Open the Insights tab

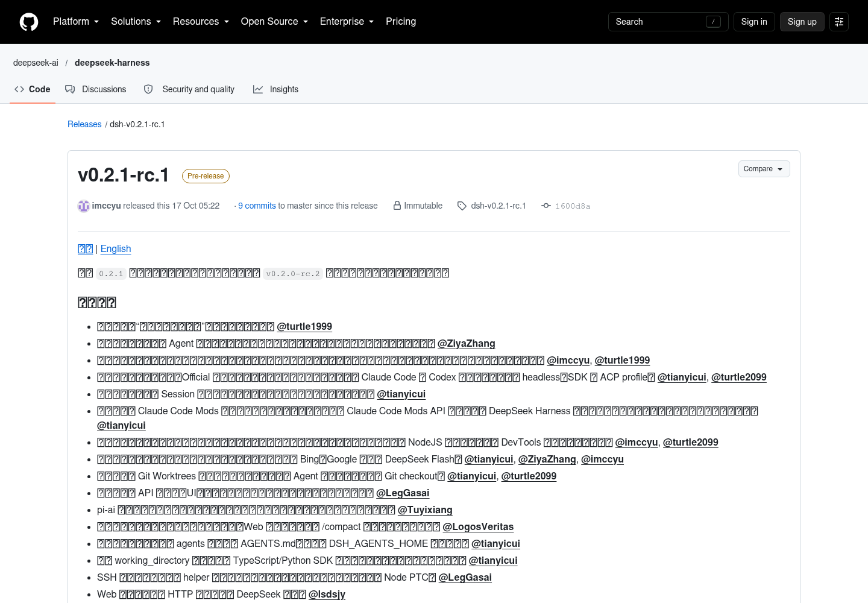pyautogui.click(x=276, y=89)
